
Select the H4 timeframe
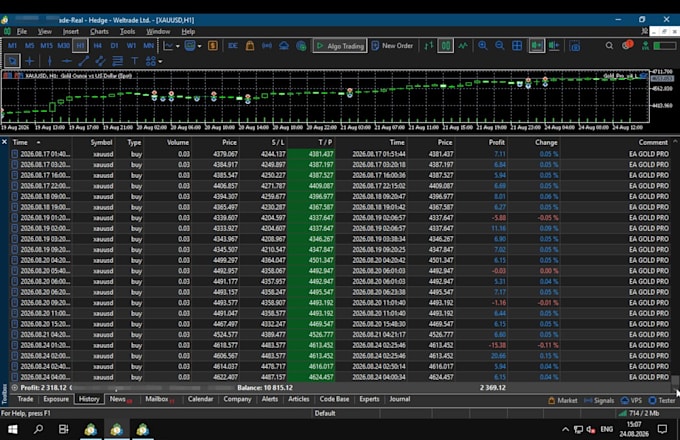[x=97, y=46]
